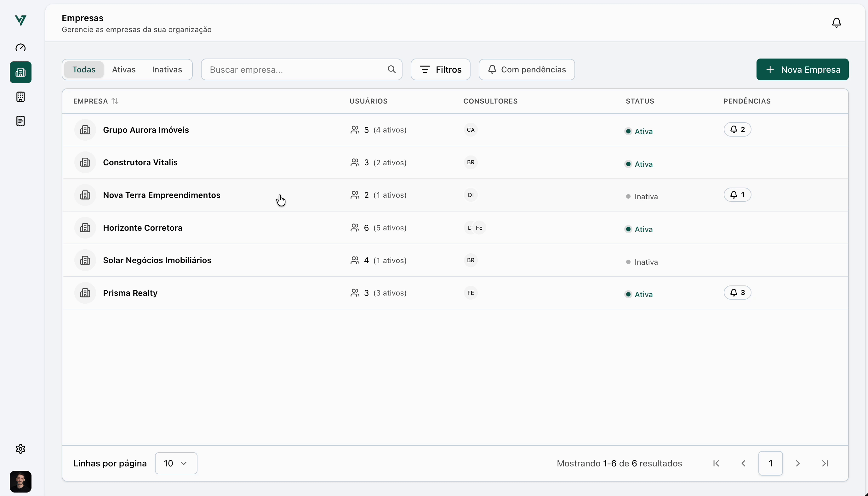Click Prisma Realty building icon
The height and width of the screenshot is (496, 868).
click(x=85, y=293)
